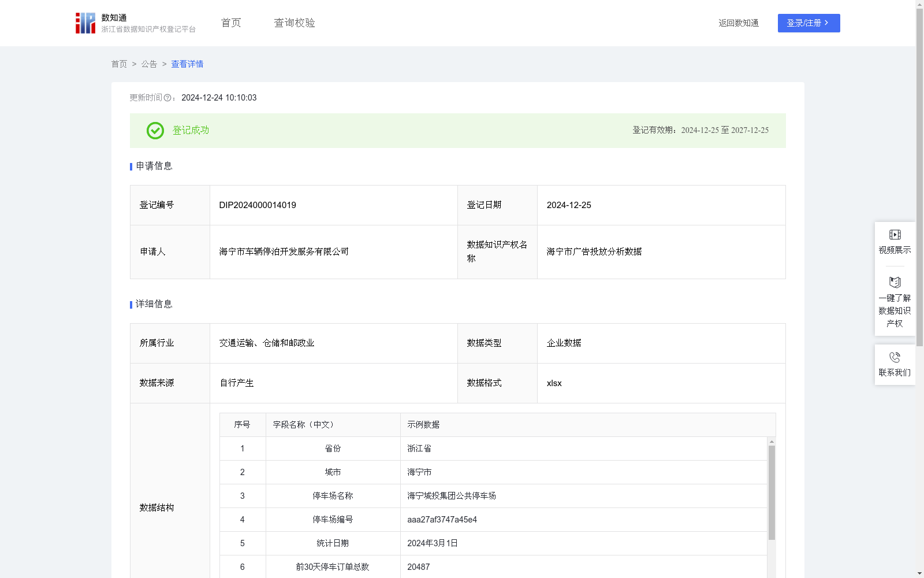Click the 省份 field name cell

[333, 449]
